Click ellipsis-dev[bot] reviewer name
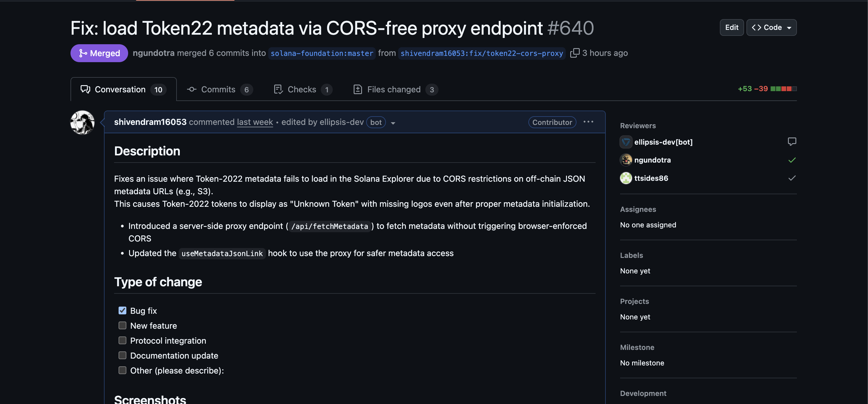This screenshot has width=868, height=404. (663, 142)
